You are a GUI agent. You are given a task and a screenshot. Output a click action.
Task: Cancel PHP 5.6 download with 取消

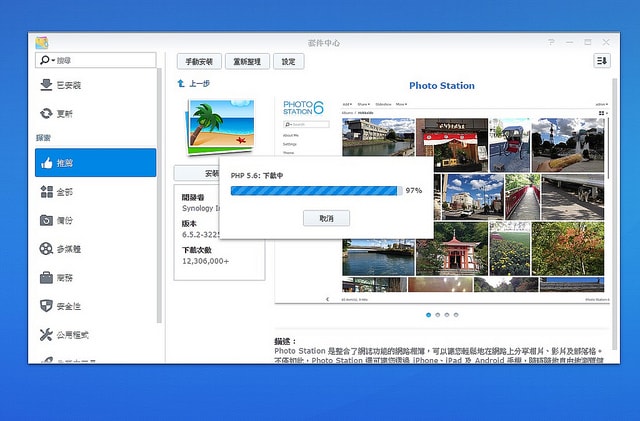tap(326, 218)
